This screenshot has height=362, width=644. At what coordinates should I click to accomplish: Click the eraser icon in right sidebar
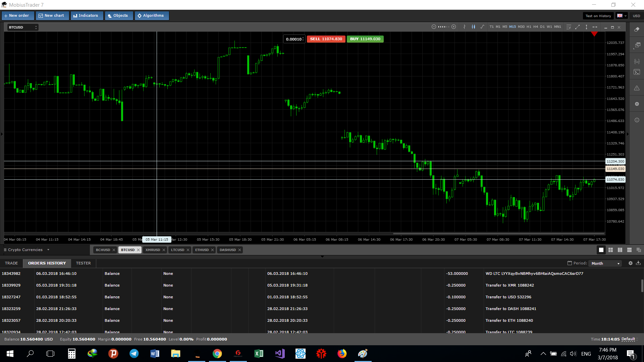pos(637,29)
